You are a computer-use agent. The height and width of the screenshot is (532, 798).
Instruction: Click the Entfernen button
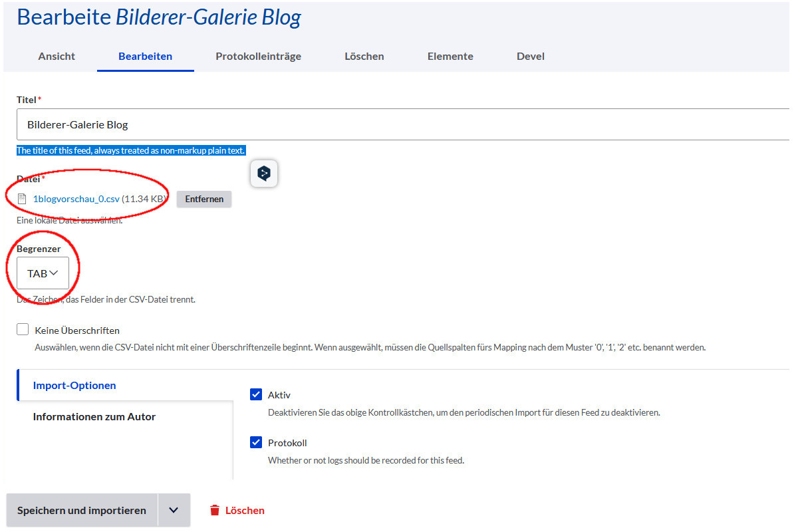point(203,199)
